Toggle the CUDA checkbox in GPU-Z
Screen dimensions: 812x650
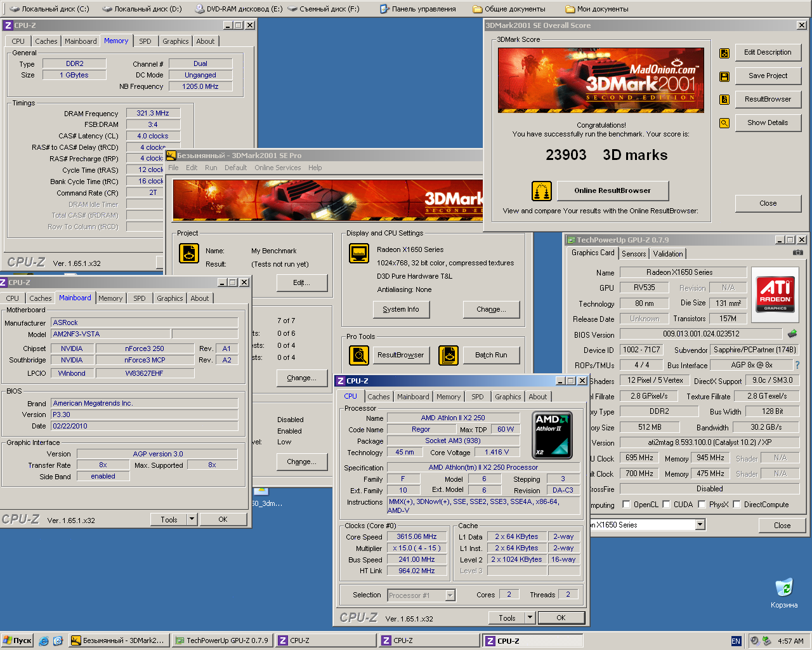point(667,505)
